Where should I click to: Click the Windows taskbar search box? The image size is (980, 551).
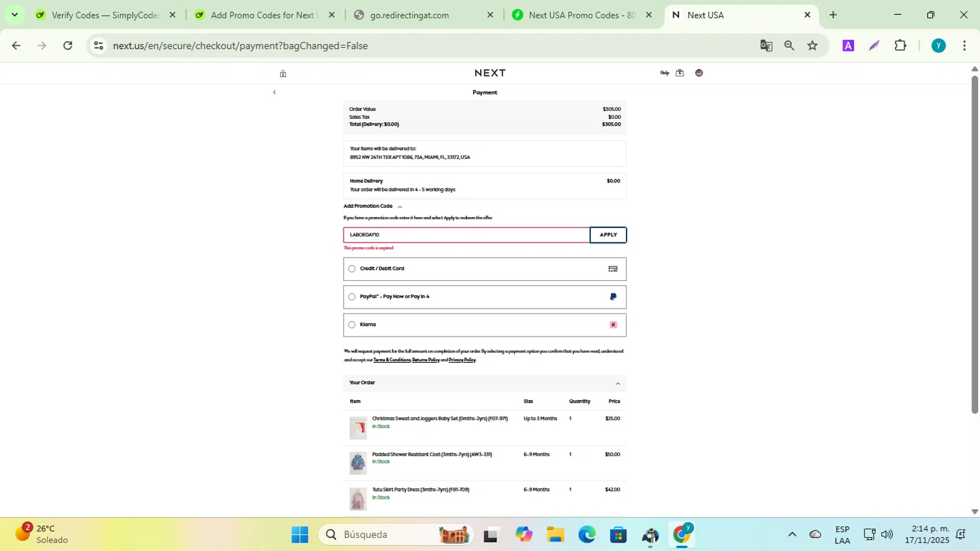pyautogui.click(x=397, y=535)
